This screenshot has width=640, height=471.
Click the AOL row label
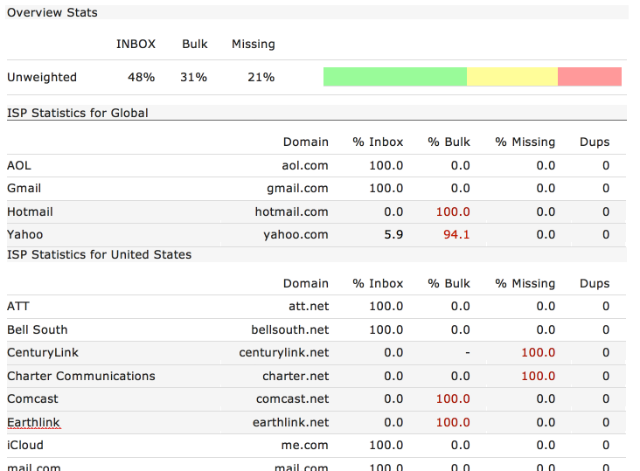[19, 166]
